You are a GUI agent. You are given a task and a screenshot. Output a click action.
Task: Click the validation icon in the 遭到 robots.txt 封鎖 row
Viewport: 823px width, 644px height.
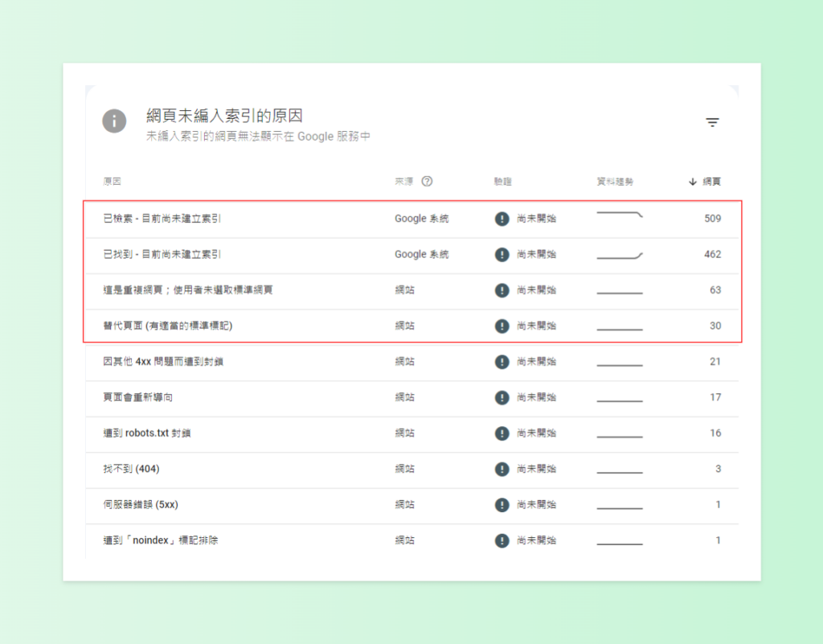[x=502, y=433]
